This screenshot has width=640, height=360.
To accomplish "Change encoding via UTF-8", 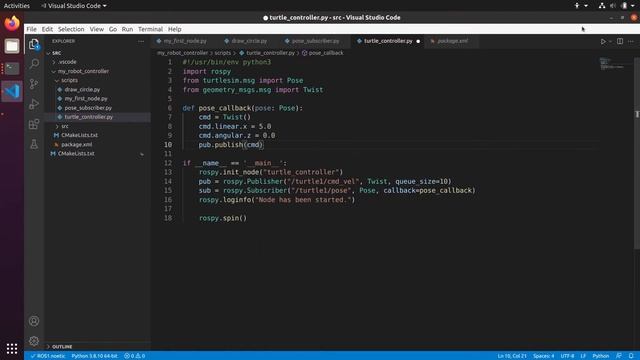I will (x=567, y=356).
